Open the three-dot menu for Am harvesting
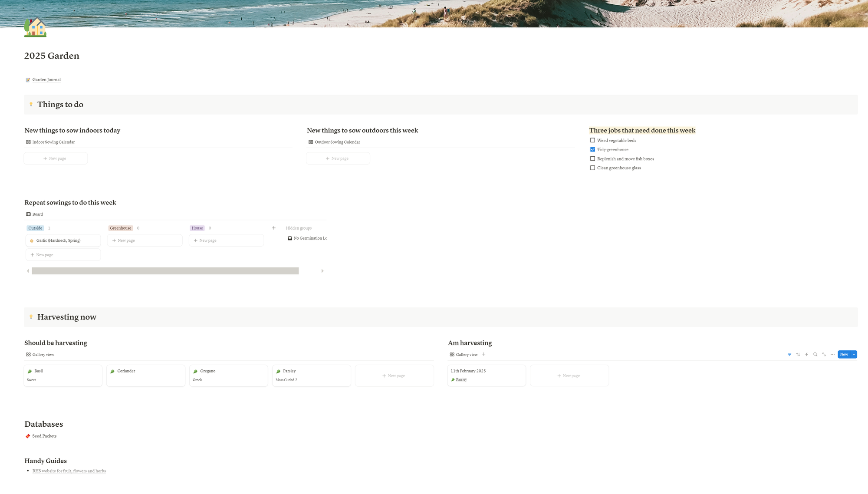The height and width of the screenshot is (494, 868). click(832, 355)
